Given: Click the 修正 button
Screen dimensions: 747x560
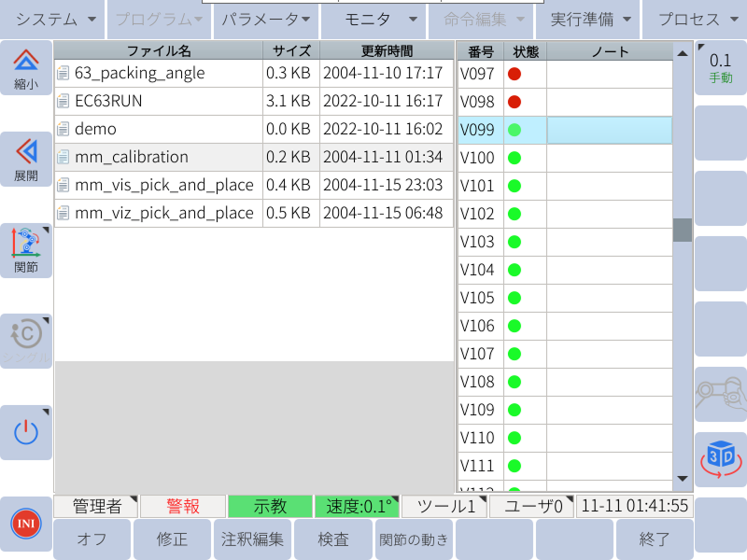Looking at the screenshot, I should pos(173,539).
